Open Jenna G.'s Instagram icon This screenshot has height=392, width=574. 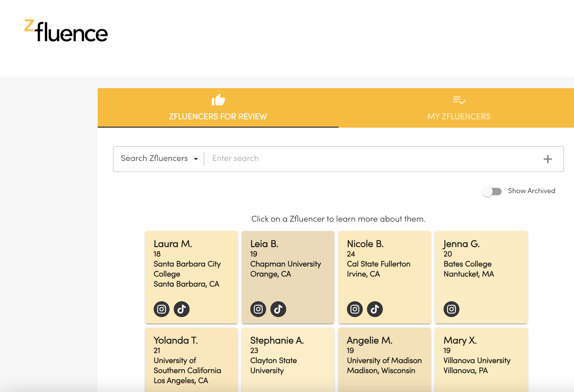click(x=451, y=309)
